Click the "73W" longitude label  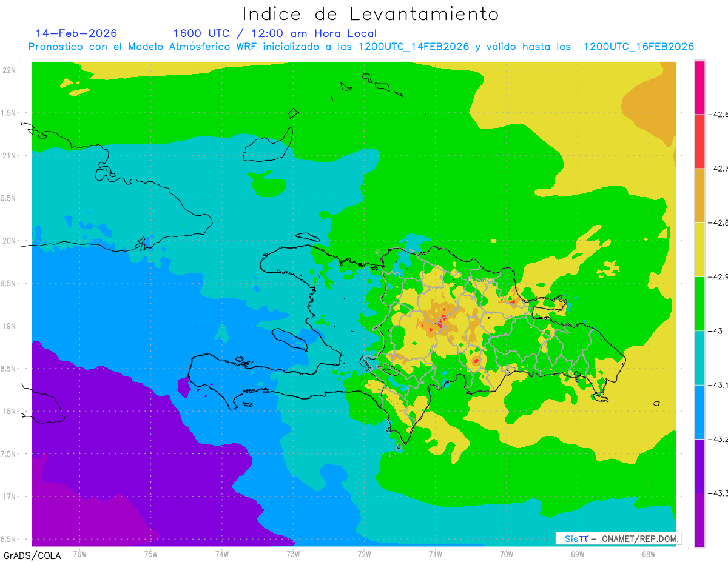[x=293, y=554]
